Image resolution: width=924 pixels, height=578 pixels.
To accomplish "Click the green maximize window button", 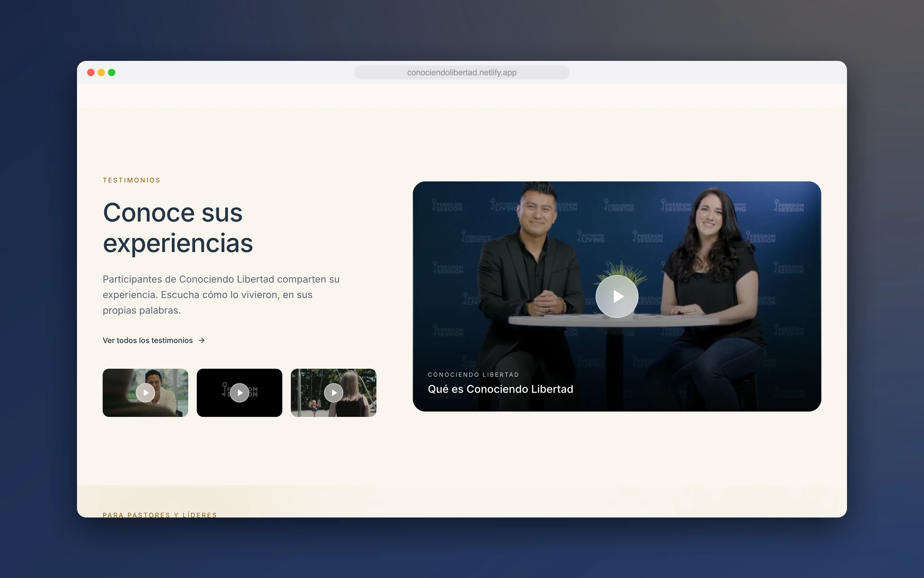I will coord(112,72).
